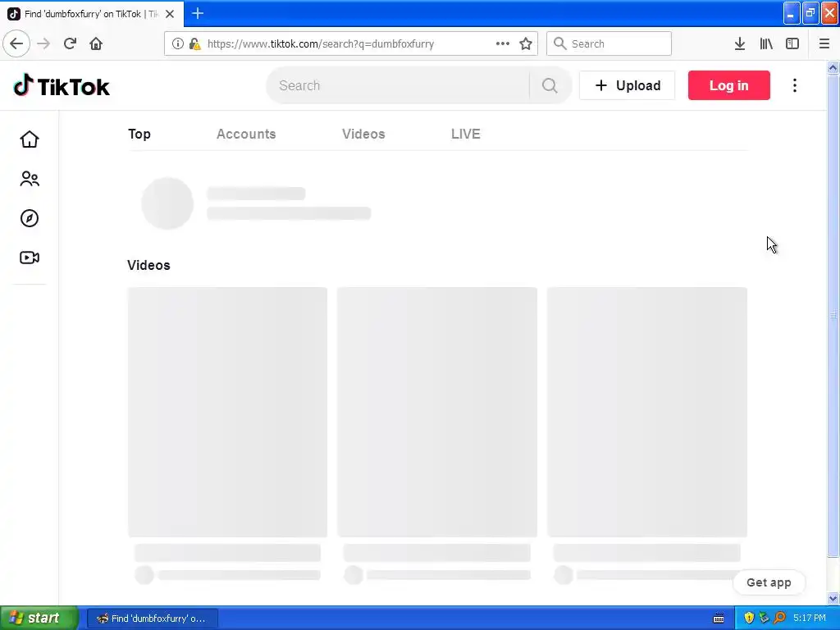Open page actions three-dot menu in address bar
This screenshot has width=840, height=630.
[x=503, y=43]
